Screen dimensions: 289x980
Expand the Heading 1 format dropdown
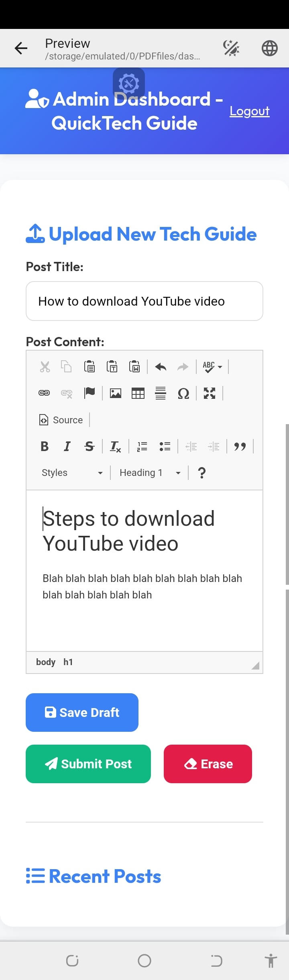tap(150, 473)
